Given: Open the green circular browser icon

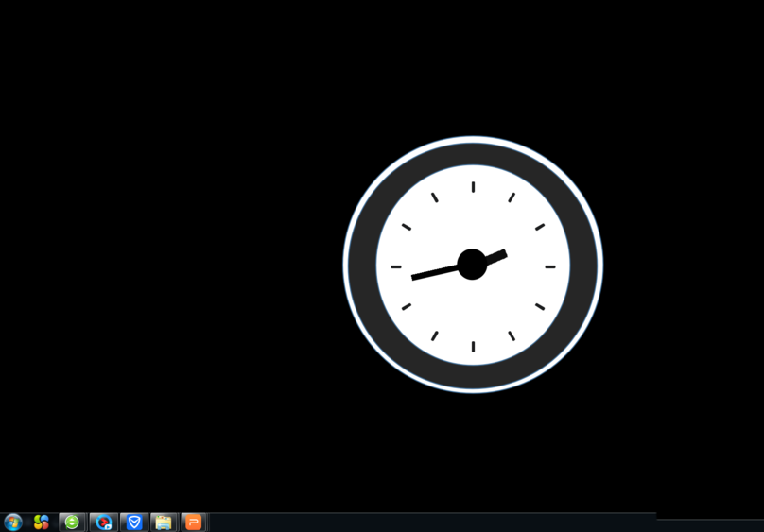Looking at the screenshot, I should [72, 522].
